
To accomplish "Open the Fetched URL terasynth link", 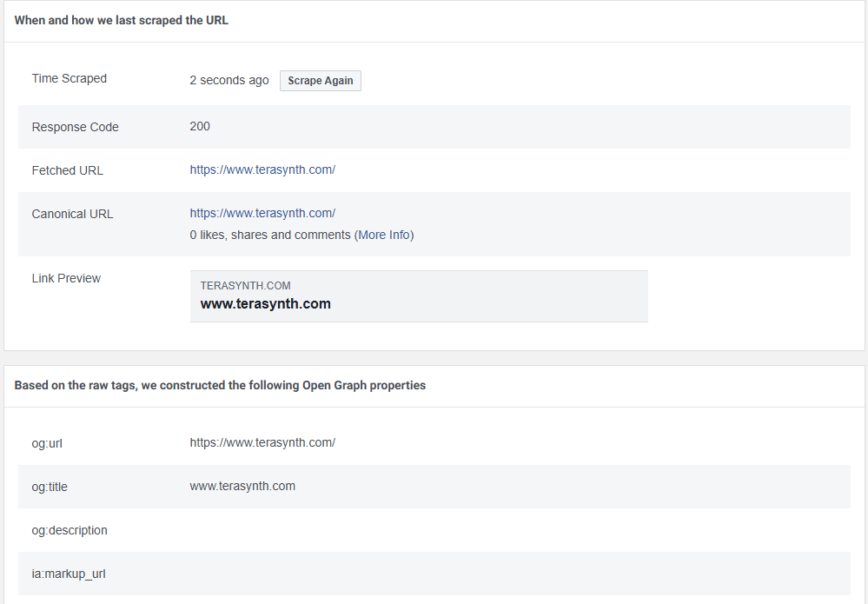I will [x=262, y=169].
